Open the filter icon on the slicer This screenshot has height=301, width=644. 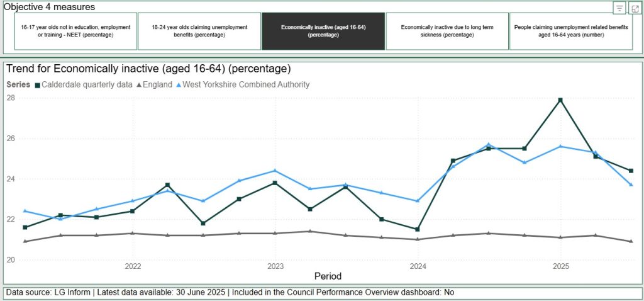pos(619,8)
